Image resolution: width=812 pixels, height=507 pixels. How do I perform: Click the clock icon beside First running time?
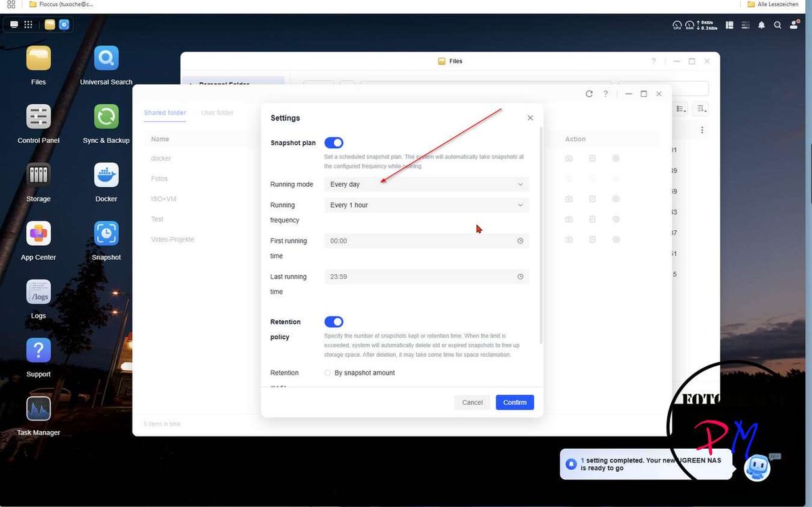point(520,240)
